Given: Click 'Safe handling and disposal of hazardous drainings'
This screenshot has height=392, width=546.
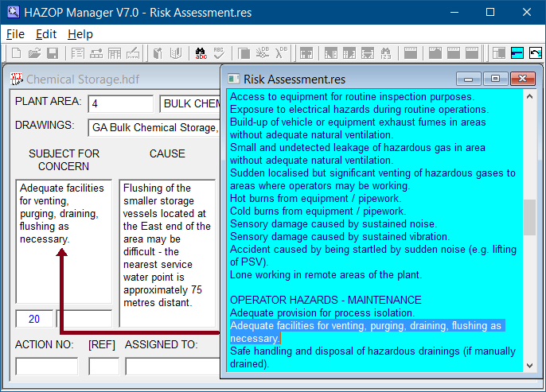Looking at the screenshot, I should pyautogui.click(x=372, y=357).
